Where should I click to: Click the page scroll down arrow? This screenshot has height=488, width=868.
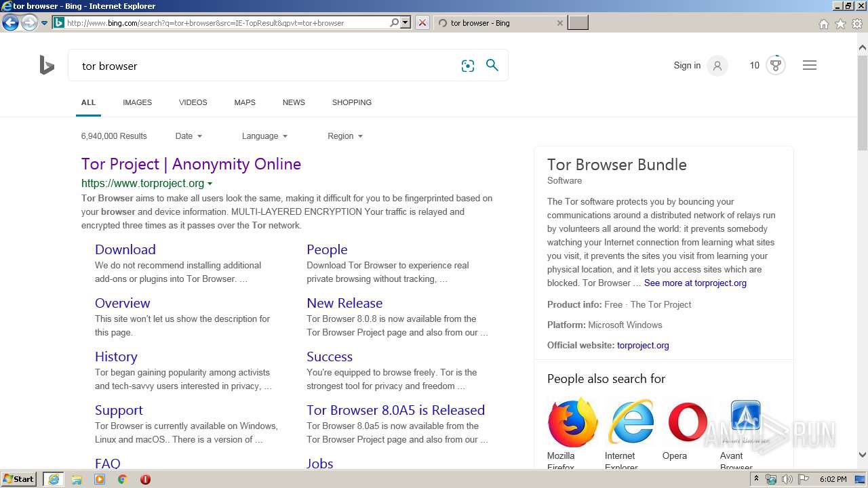(863, 455)
